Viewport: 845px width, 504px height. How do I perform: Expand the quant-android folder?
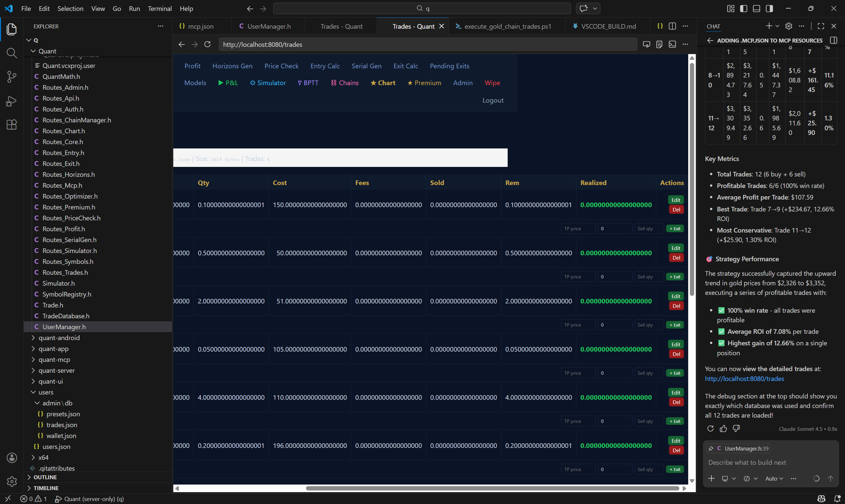point(59,337)
